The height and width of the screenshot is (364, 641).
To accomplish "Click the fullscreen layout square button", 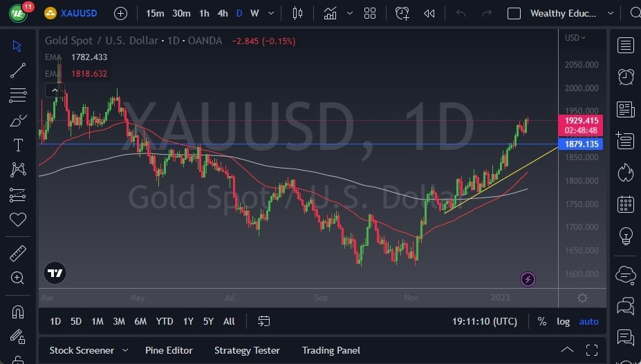I will 514,14.
